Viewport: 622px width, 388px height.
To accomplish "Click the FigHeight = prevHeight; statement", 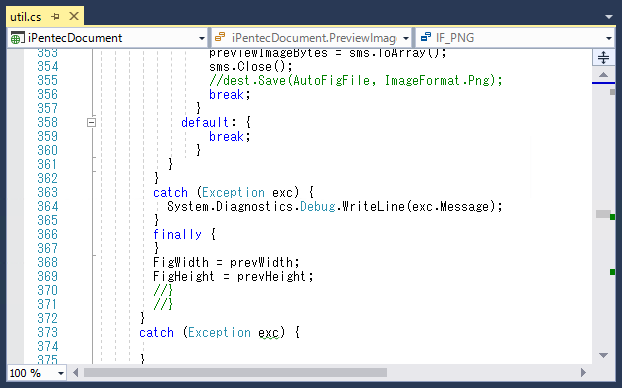I will (233, 277).
